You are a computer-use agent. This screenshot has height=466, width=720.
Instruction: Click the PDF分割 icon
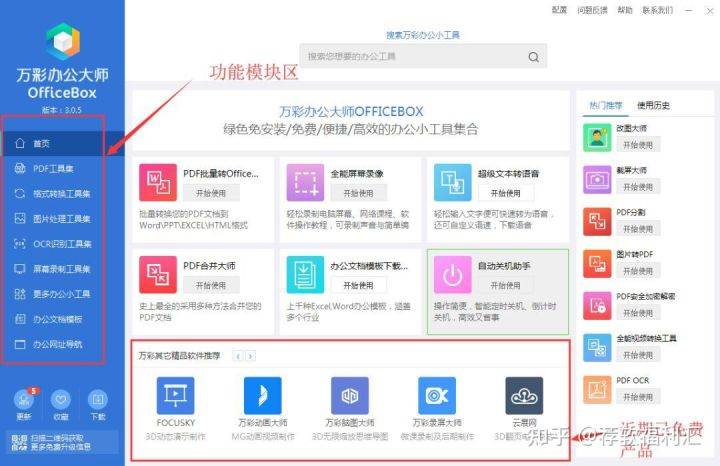(597, 222)
